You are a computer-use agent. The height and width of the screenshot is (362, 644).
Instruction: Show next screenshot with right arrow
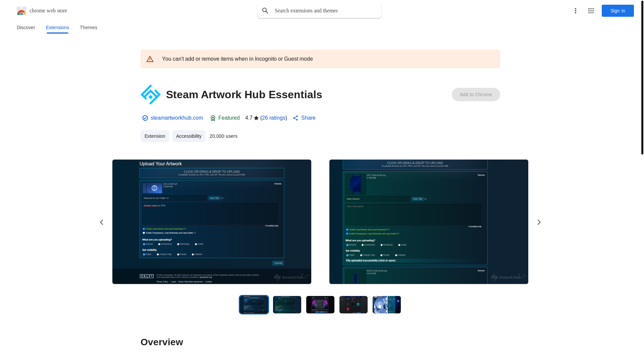point(539,222)
